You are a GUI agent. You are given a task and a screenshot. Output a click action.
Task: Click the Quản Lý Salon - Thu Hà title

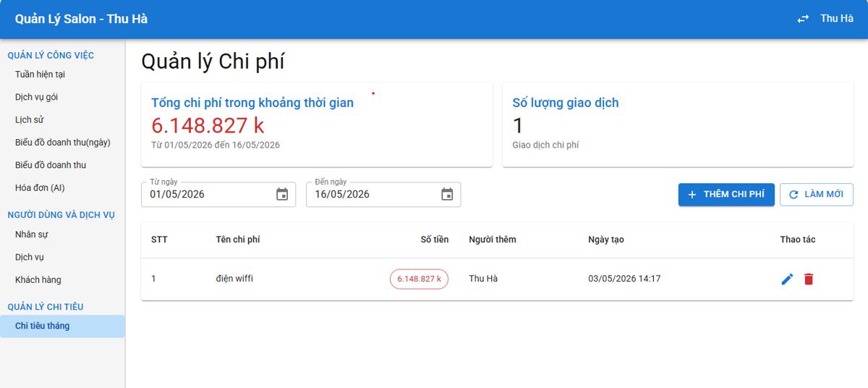[x=81, y=19]
